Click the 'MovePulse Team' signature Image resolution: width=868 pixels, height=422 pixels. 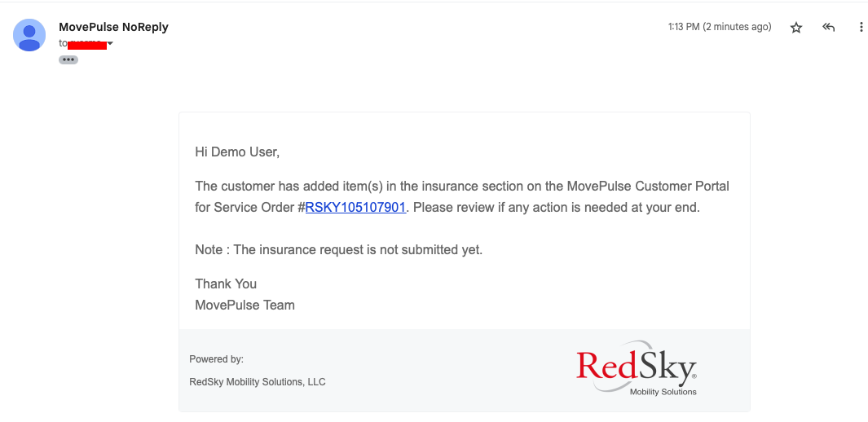tap(245, 305)
